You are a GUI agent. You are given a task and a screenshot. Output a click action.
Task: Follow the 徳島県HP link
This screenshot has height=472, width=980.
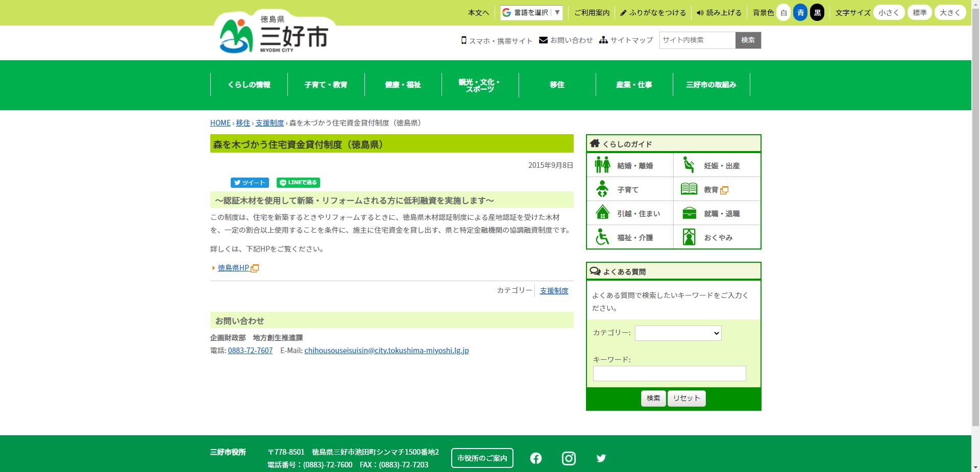click(x=232, y=267)
